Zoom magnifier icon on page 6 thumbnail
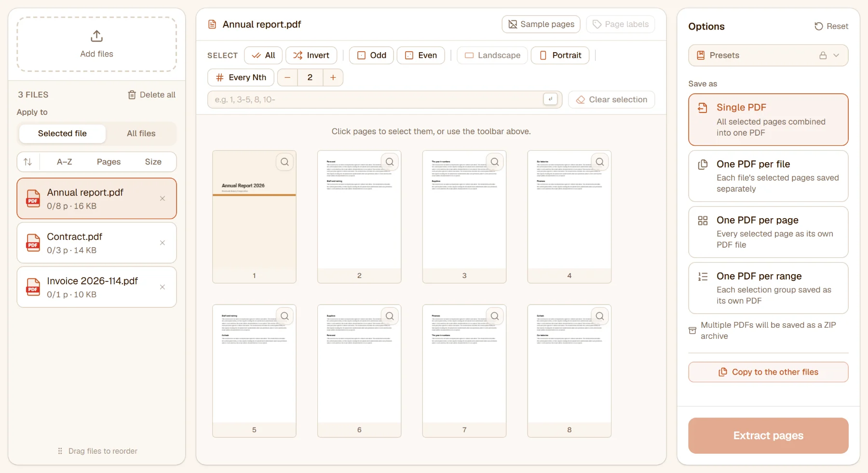 click(x=390, y=316)
